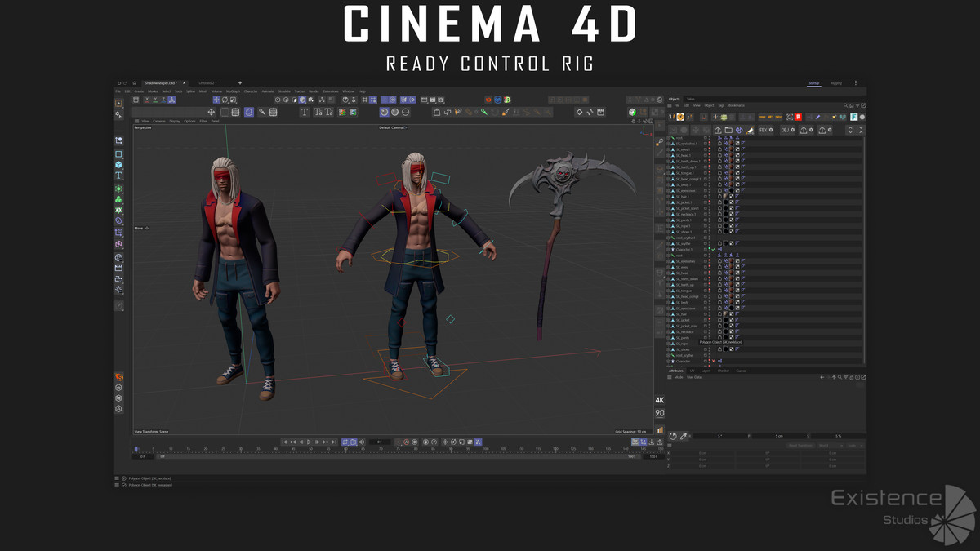Image resolution: width=980 pixels, height=551 pixels.
Task: Switch to the Untitled 2 document tab
Action: pyautogui.click(x=207, y=82)
